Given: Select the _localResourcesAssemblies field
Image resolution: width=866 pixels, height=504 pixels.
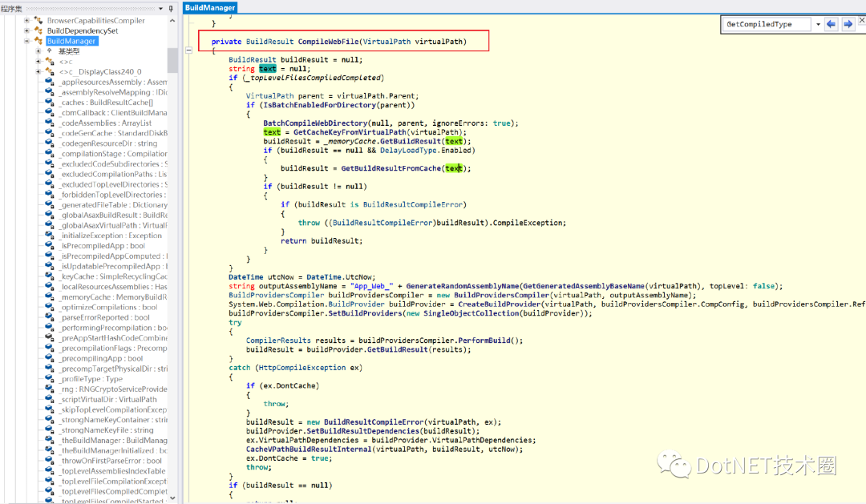Looking at the screenshot, I should click(x=113, y=287).
